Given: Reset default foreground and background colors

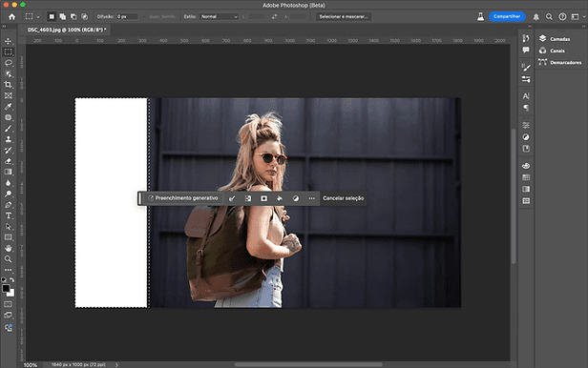Looking at the screenshot, I should coord(4,279).
